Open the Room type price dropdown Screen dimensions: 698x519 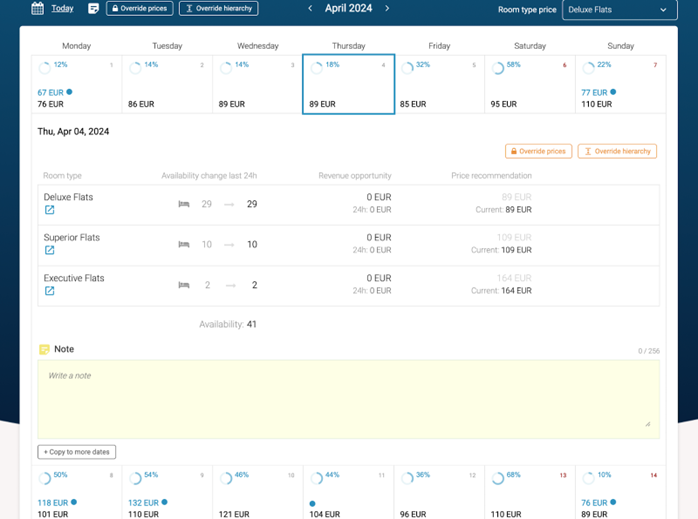point(620,10)
